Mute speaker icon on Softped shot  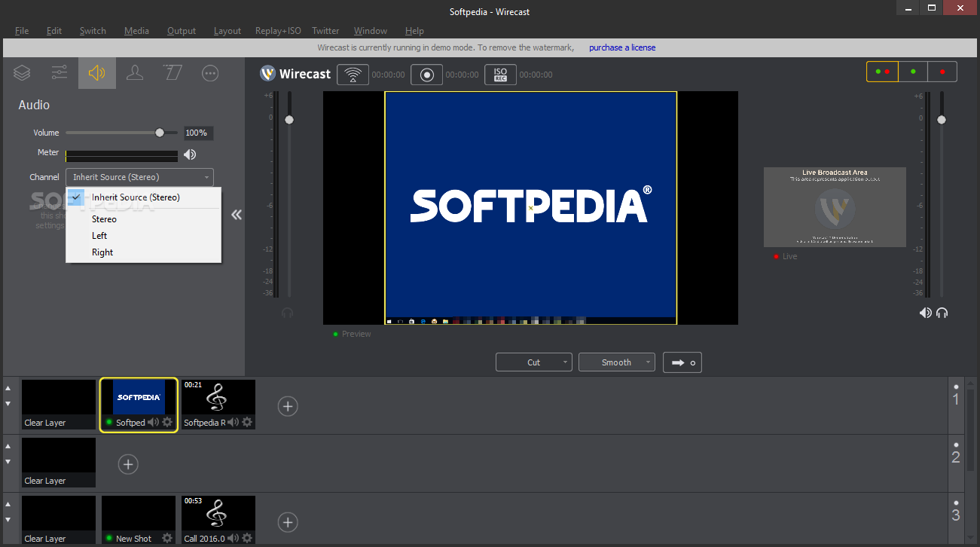pyautogui.click(x=154, y=423)
